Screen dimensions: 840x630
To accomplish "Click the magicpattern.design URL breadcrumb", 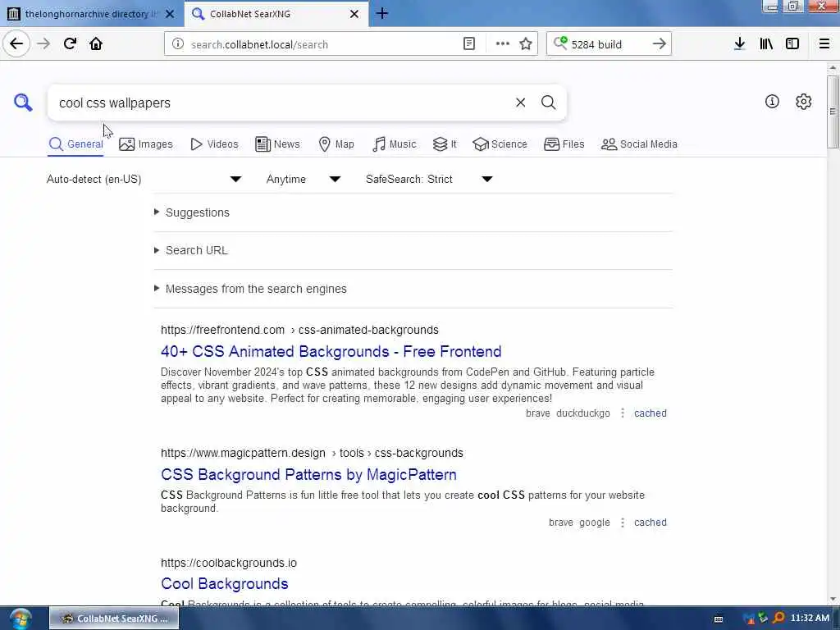I will 312,453.
